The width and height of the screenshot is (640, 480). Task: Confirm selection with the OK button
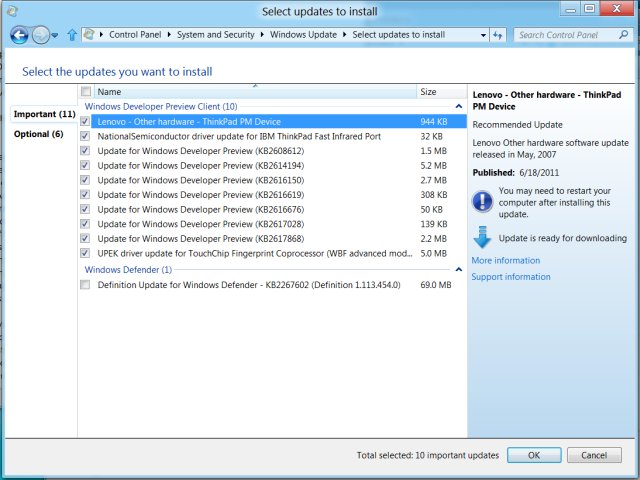tap(534, 455)
